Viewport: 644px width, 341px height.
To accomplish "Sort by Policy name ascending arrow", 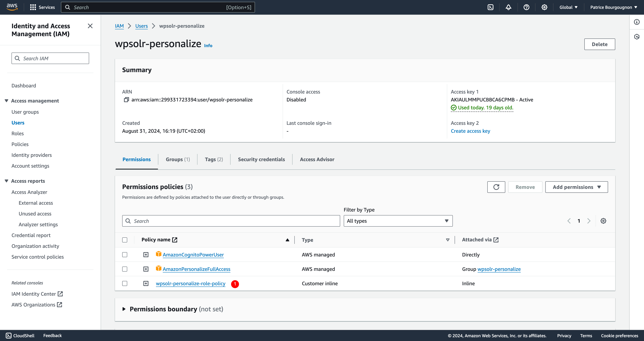I will point(287,240).
